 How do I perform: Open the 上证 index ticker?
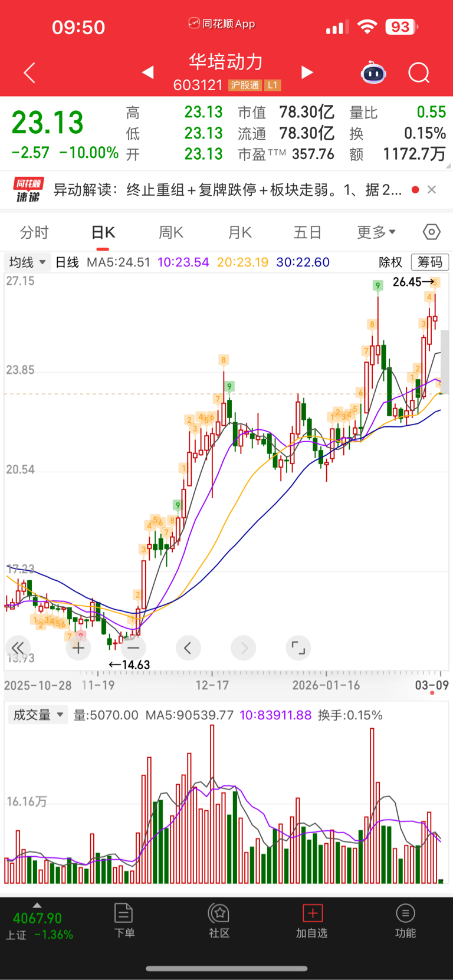click(x=39, y=926)
